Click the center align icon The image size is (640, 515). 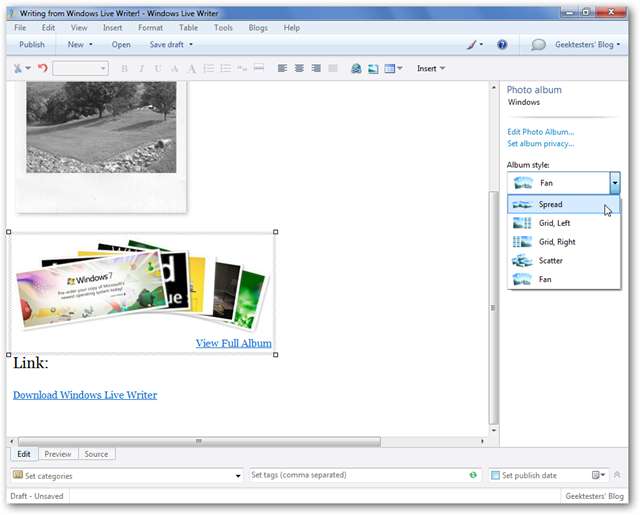[299, 69]
